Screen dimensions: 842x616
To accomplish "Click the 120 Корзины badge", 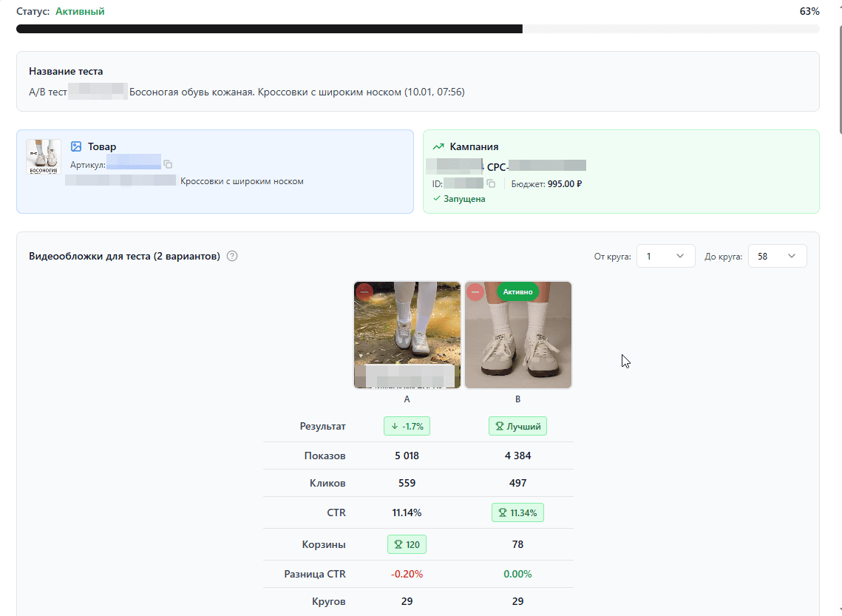I will click(x=407, y=544).
